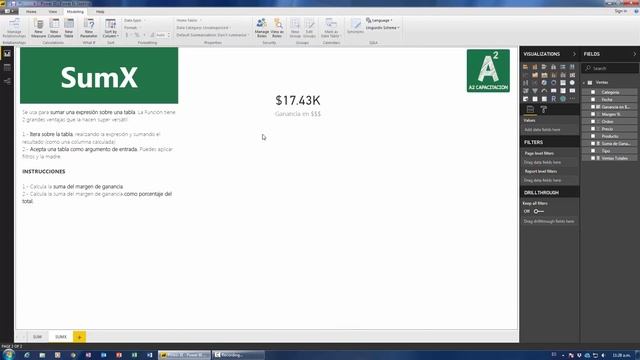Image resolution: width=640 pixels, height=360 pixels.
Task: Open the Help ribbon tab
Action: [100, 12]
